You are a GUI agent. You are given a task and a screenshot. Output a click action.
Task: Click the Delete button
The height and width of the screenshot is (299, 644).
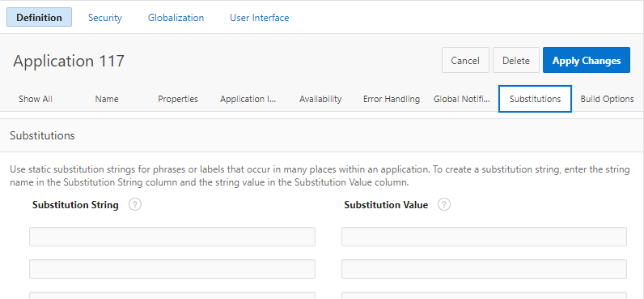click(x=516, y=61)
